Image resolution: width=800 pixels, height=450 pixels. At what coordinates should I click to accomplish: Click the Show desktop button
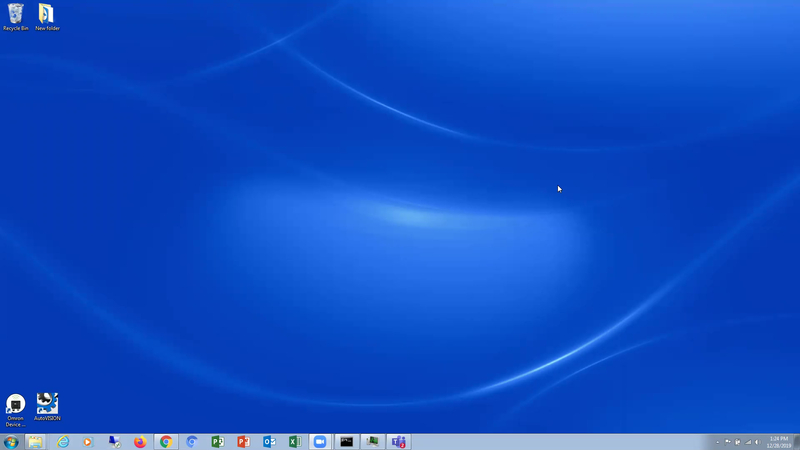coord(796,442)
